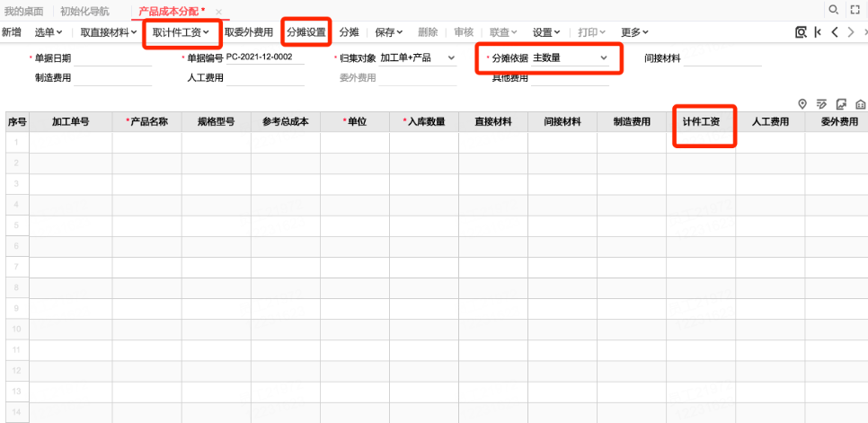Viewport: 868px width, 423px height.
Task: Expand the 取计件工资 dropdown
Action: 182,32
